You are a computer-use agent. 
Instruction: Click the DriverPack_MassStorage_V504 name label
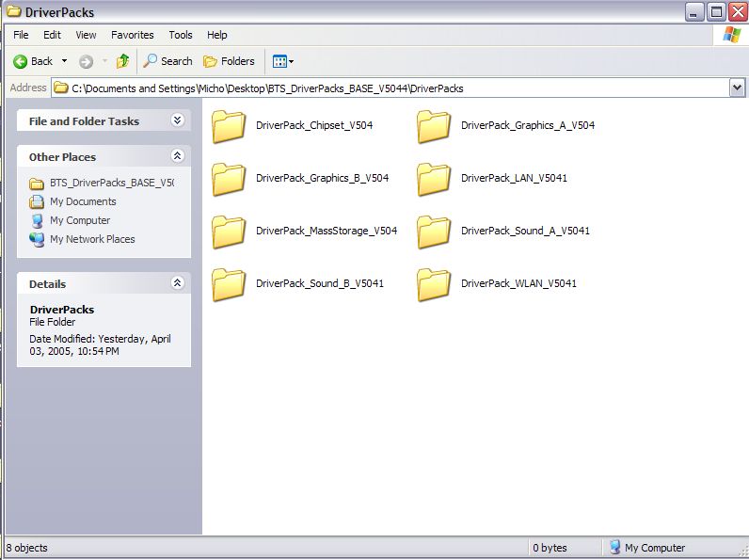click(x=327, y=231)
